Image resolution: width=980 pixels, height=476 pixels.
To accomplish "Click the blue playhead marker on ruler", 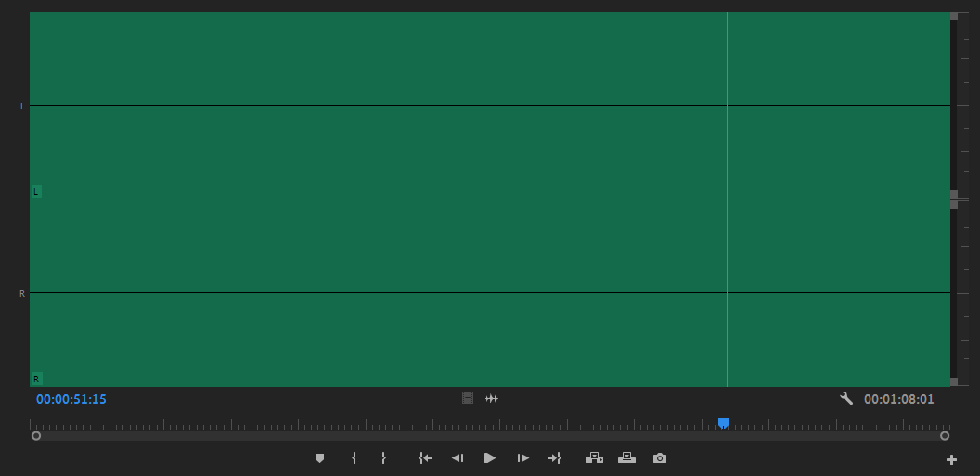I will pos(723,422).
